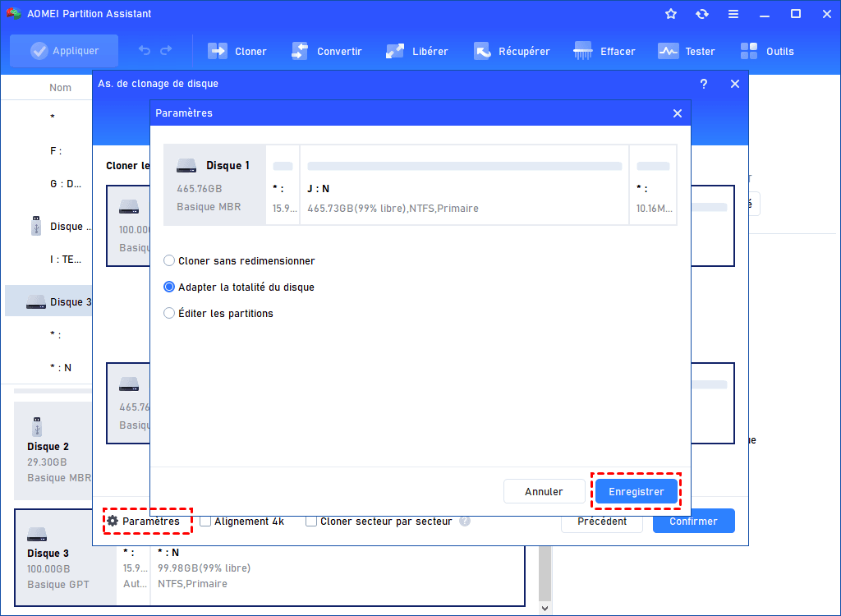Open Paramètres gear in clone wizard
Viewport: 841px width, 616px height.
click(143, 521)
